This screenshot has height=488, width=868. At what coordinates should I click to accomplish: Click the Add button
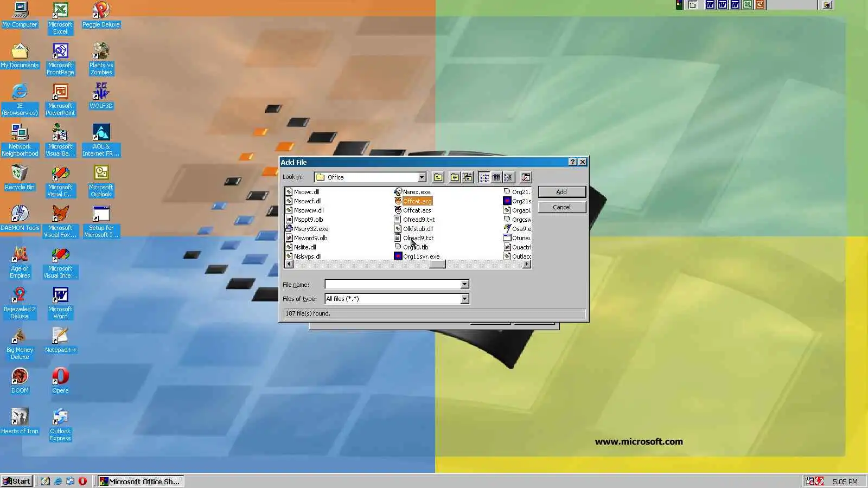click(561, 192)
